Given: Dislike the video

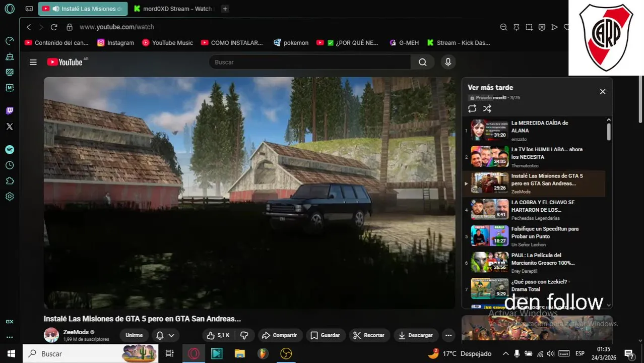Looking at the screenshot, I should coord(244,335).
